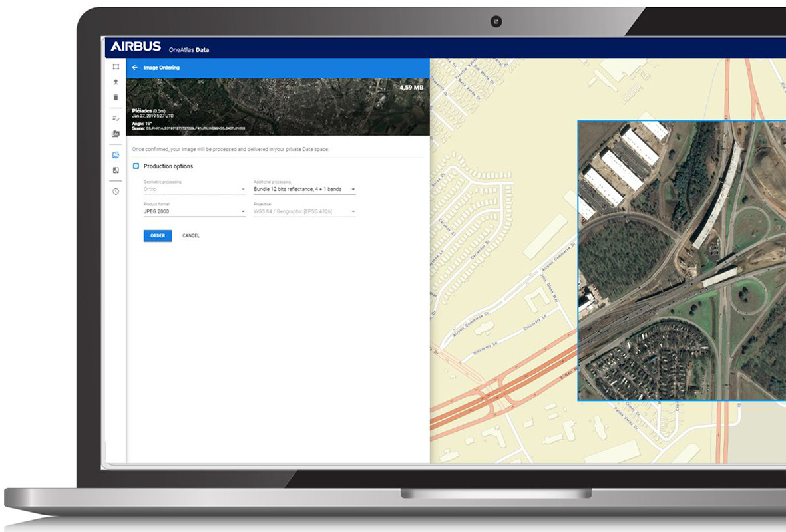Open the Geometric processing Ortho dropdown
This screenshot has height=532, width=786.
click(x=194, y=190)
